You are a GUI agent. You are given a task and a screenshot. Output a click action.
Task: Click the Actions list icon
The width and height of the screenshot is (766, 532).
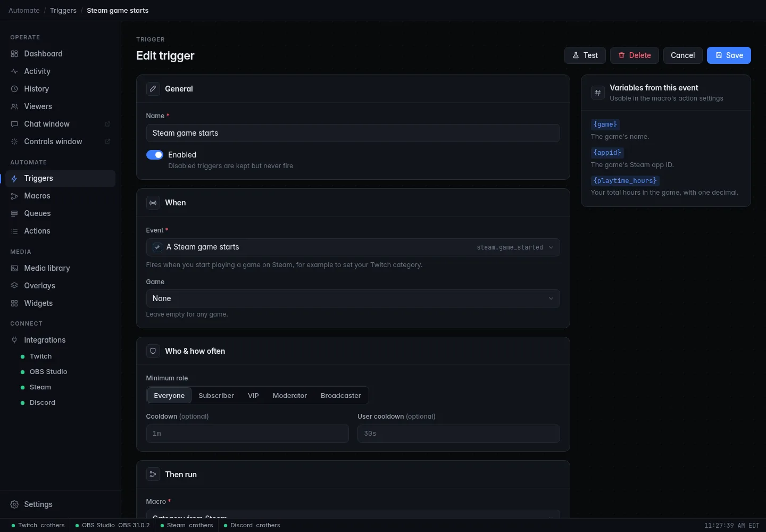14,231
